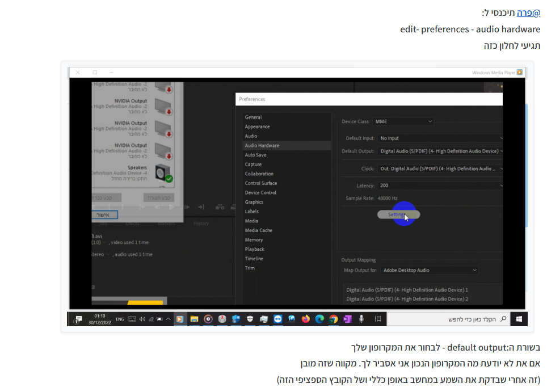
Task: Click the Preferences dialog title bar
Action: pyautogui.click(x=369, y=99)
